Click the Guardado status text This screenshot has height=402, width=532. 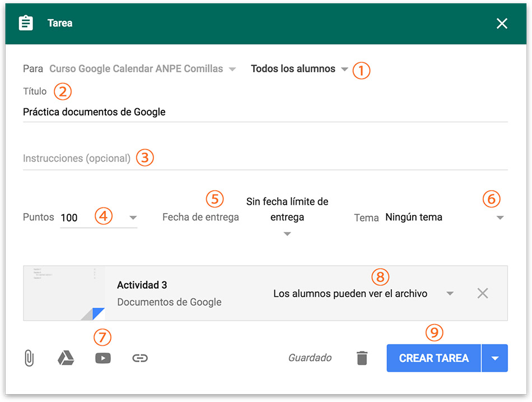pyautogui.click(x=310, y=358)
